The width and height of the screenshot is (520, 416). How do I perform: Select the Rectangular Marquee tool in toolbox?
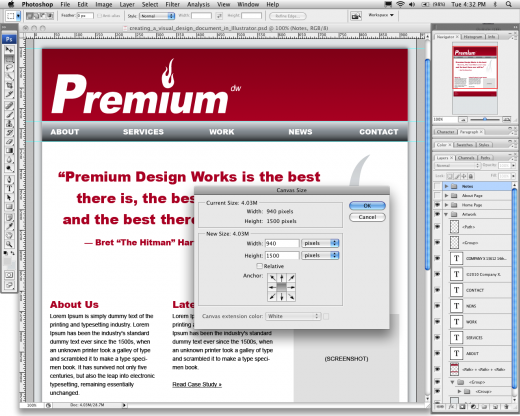coord(9,59)
